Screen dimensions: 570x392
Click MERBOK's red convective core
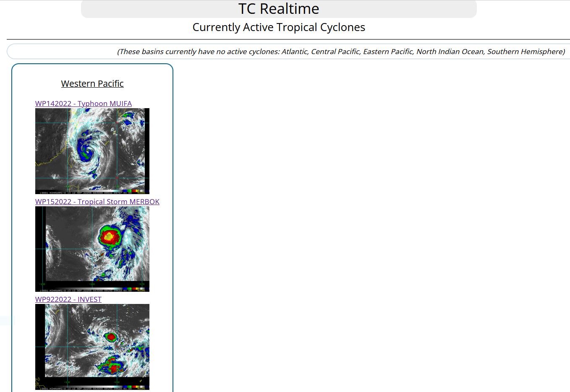click(x=110, y=236)
